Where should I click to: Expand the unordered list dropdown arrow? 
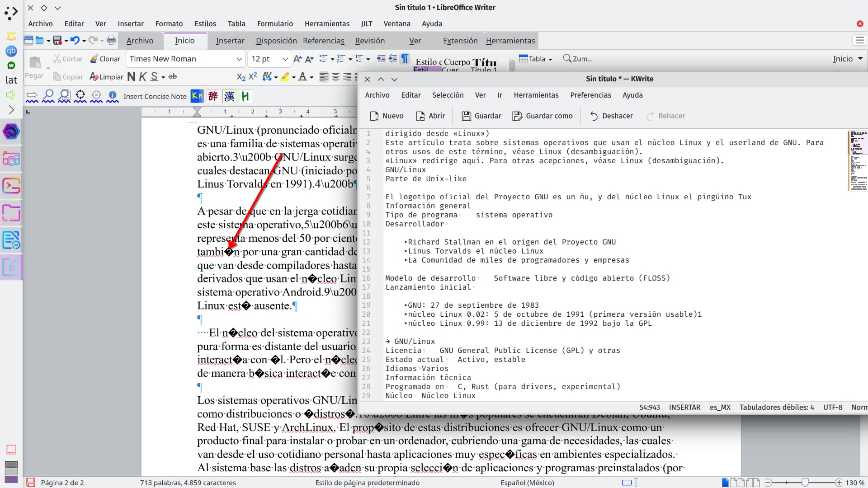(x=332, y=59)
